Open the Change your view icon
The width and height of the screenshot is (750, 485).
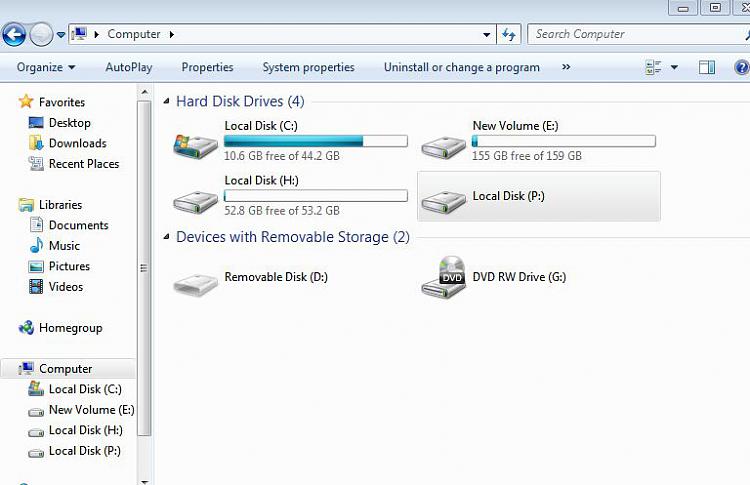(653, 67)
